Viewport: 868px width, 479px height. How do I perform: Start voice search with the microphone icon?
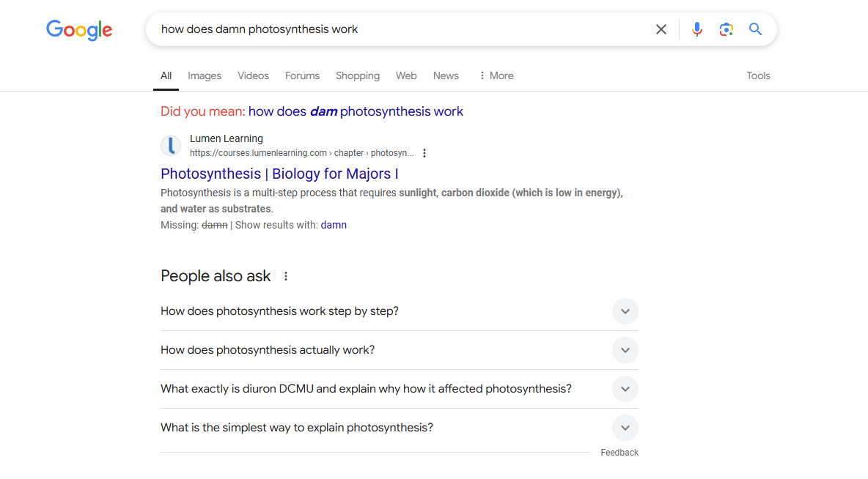coord(696,29)
